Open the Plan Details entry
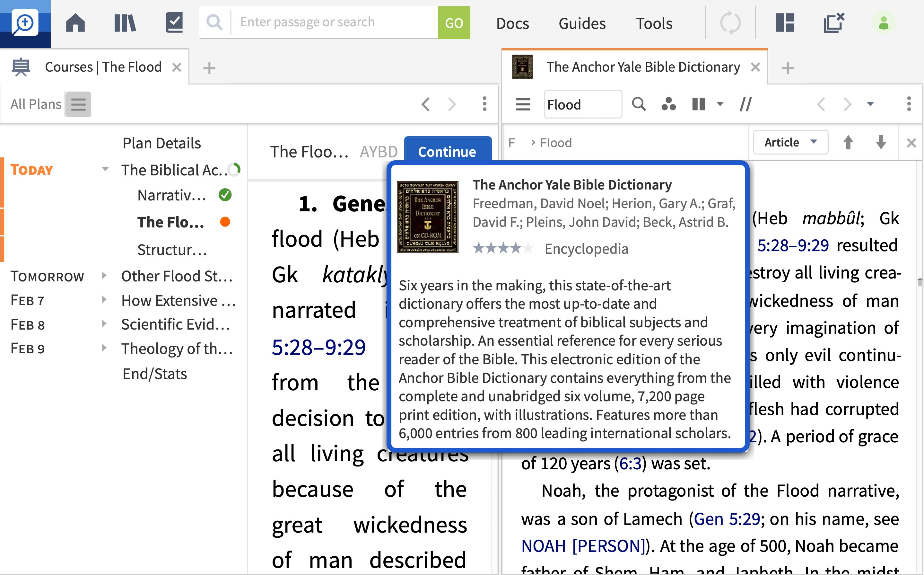 (x=161, y=143)
